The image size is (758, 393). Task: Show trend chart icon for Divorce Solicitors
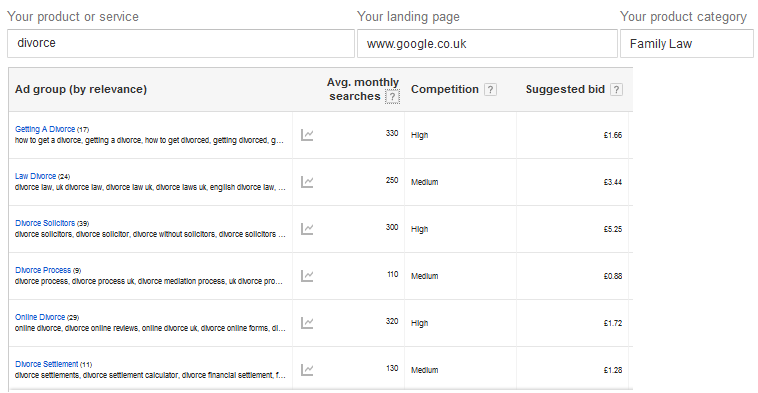307,229
